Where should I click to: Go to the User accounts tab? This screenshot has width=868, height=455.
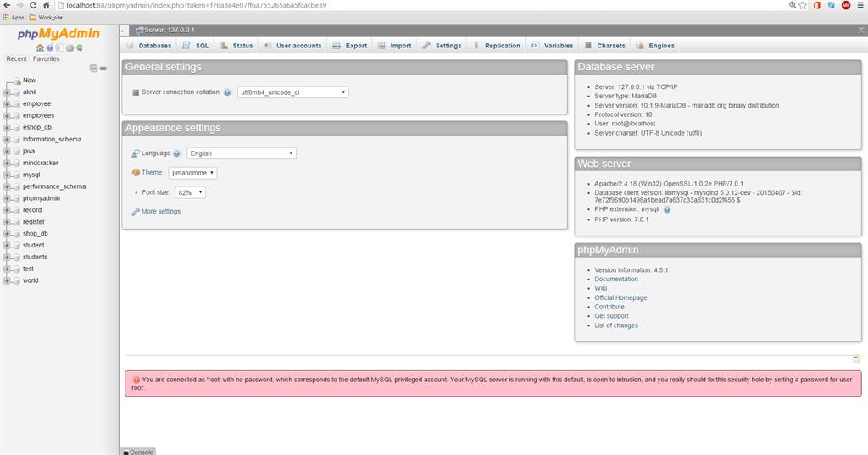pyautogui.click(x=292, y=46)
